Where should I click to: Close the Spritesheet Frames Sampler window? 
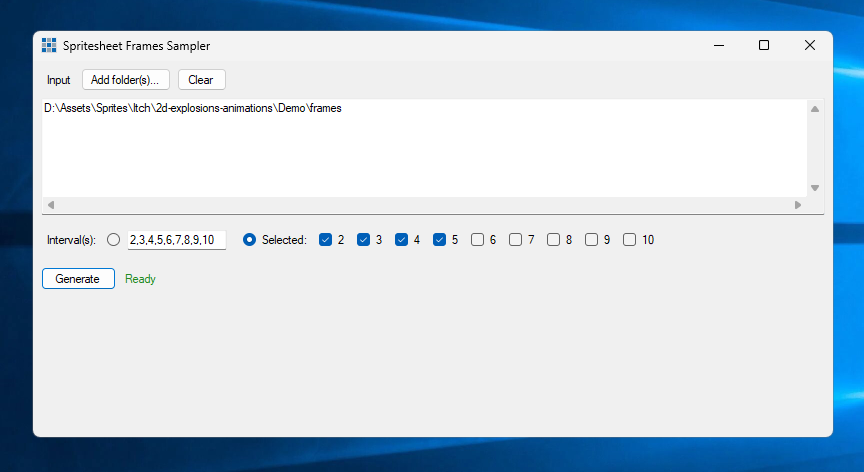809,45
